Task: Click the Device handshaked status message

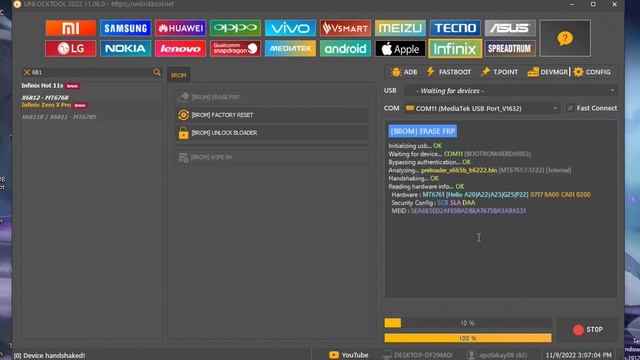Action: 49,356
